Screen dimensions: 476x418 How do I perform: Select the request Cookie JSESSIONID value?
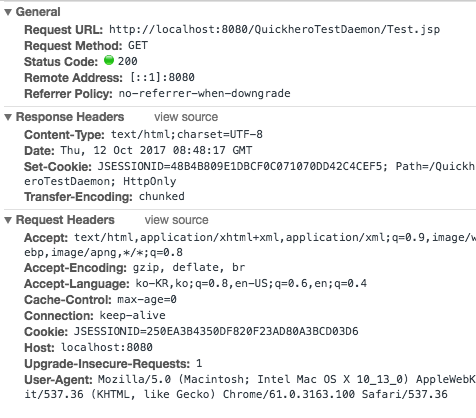216,331
